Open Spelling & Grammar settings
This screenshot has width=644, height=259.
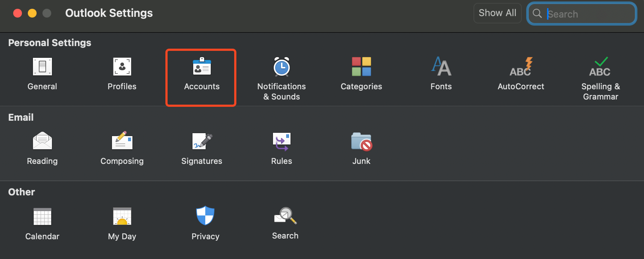600,79
